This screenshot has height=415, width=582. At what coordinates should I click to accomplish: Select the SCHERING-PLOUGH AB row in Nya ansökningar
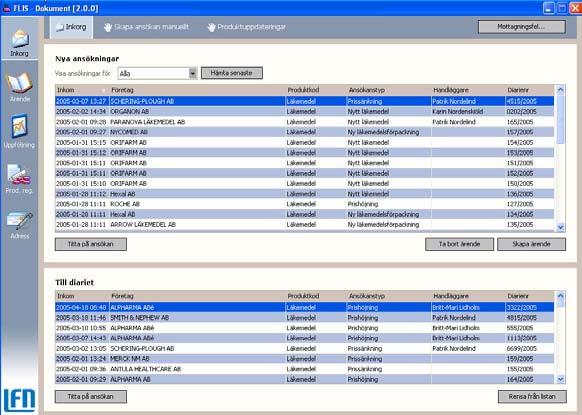[304, 101]
